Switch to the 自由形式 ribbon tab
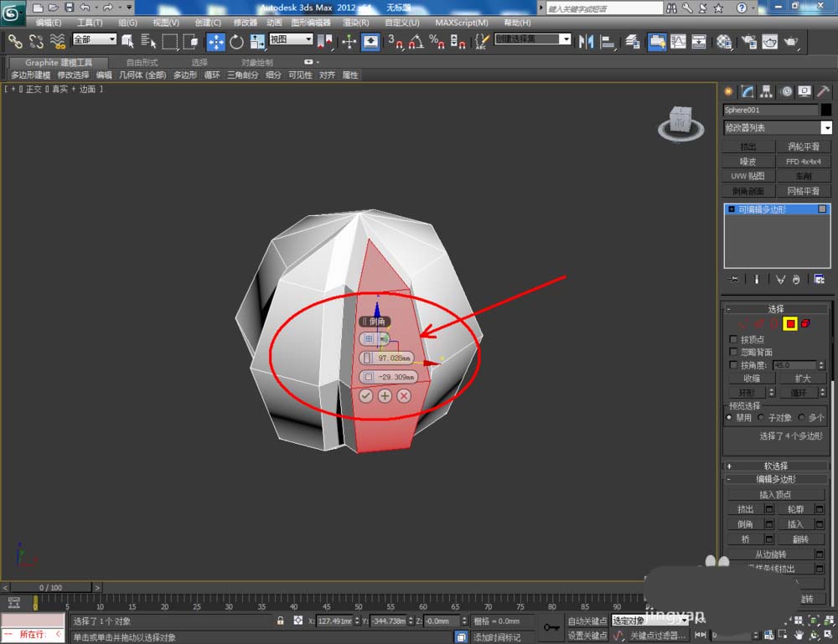838x644 pixels. coord(142,63)
